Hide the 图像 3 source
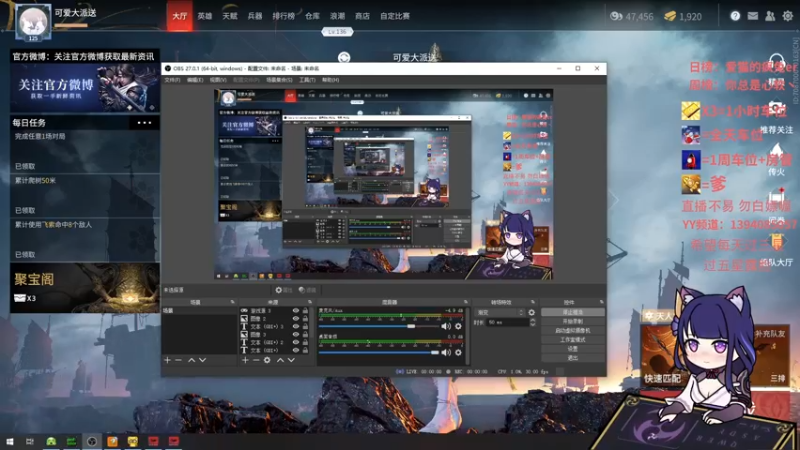800x450 pixels. [x=296, y=335]
